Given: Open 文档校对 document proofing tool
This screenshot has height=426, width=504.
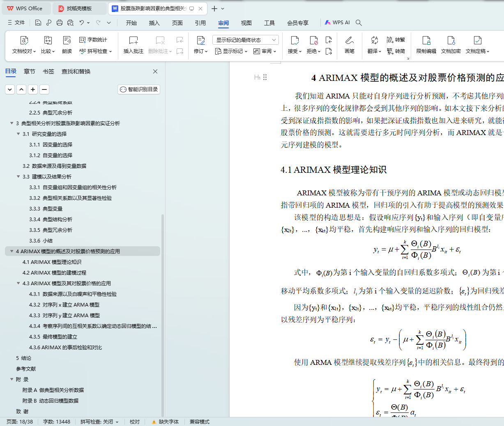Looking at the screenshot, I should tap(24, 45).
